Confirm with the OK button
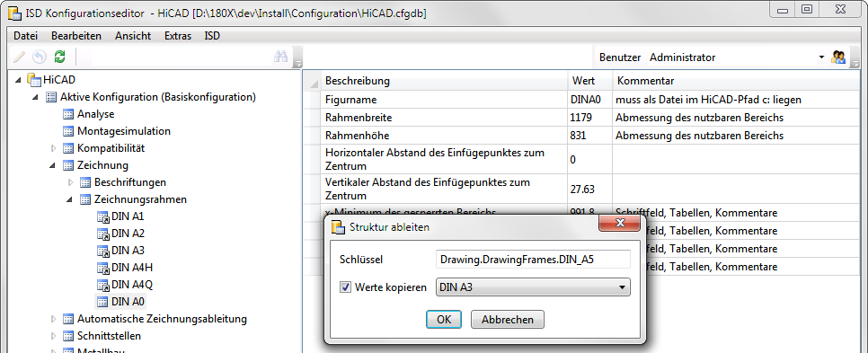Viewport: 868px width, 353px height. coord(444,319)
